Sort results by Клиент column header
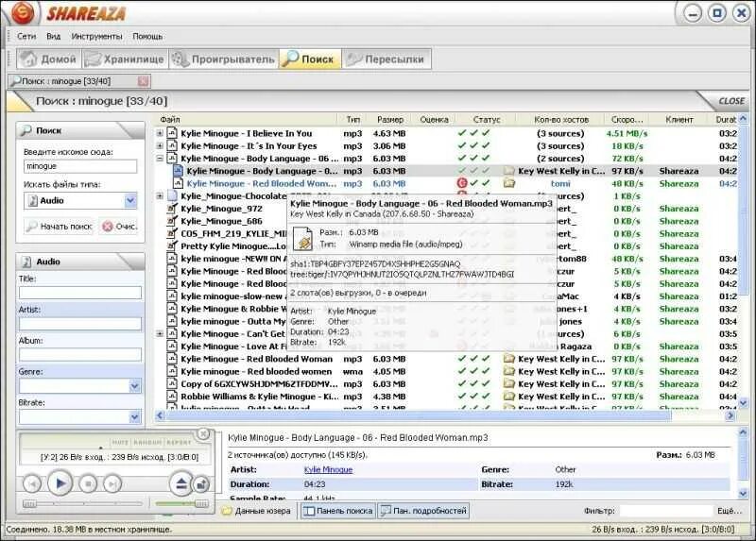Image resolution: width=756 pixels, height=541 pixels. point(679,119)
